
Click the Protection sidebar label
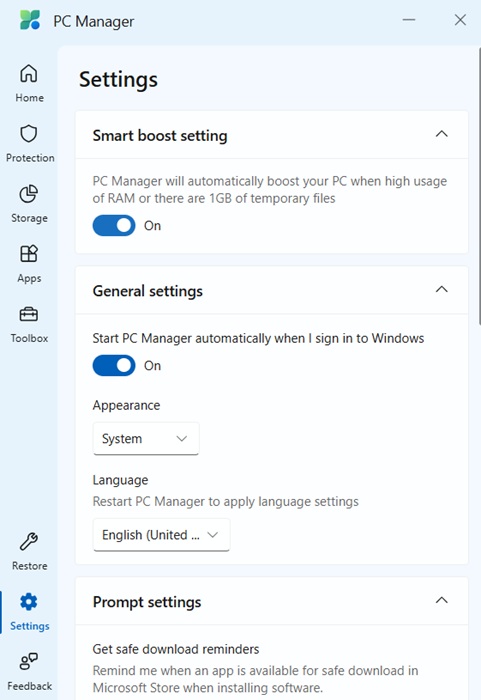tap(30, 158)
